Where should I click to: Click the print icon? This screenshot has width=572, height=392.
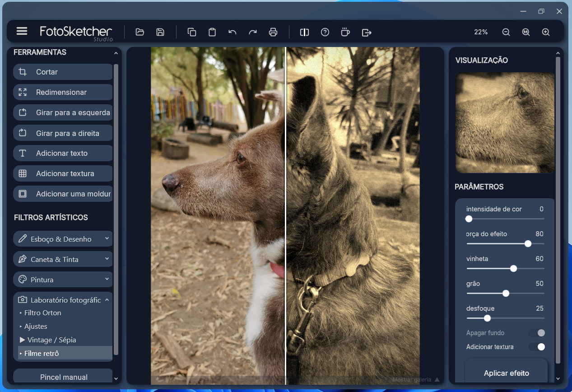(x=273, y=32)
